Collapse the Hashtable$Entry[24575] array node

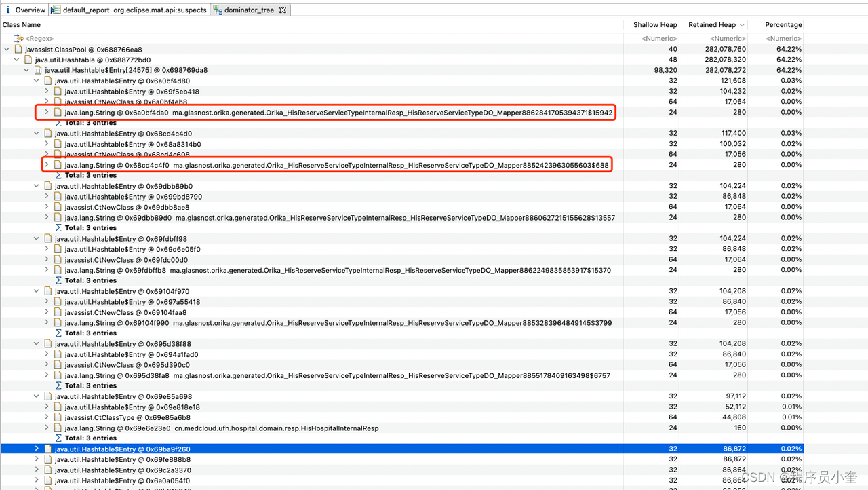pyautogui.click(x=26, y=71)
